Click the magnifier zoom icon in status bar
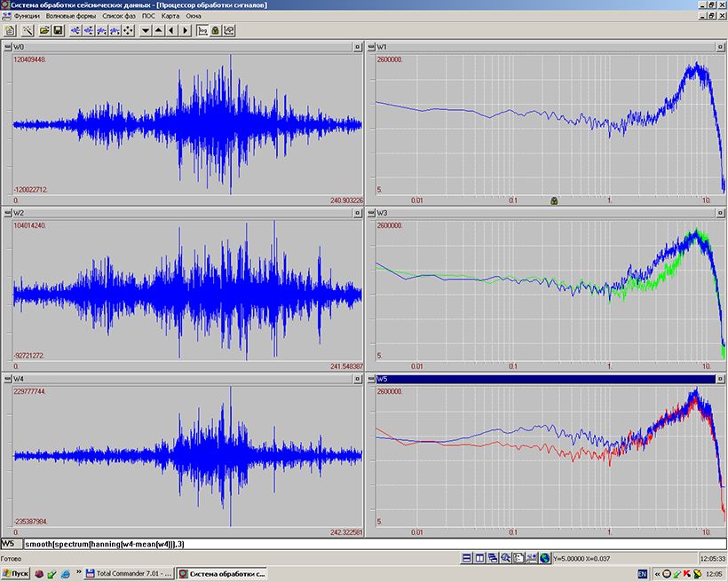Screen dimensions: 728x582 tap(505, 558)
